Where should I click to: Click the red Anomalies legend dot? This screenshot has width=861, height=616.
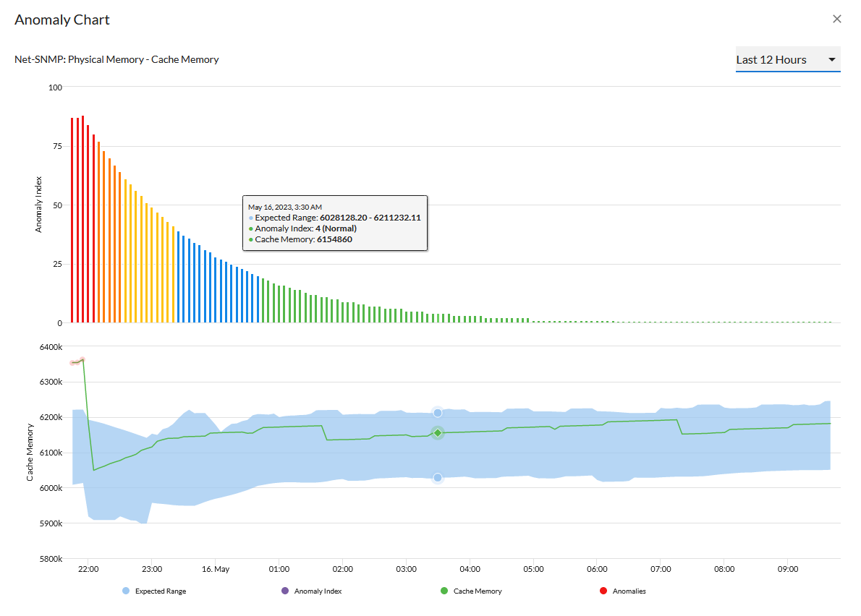click(603, 591)
